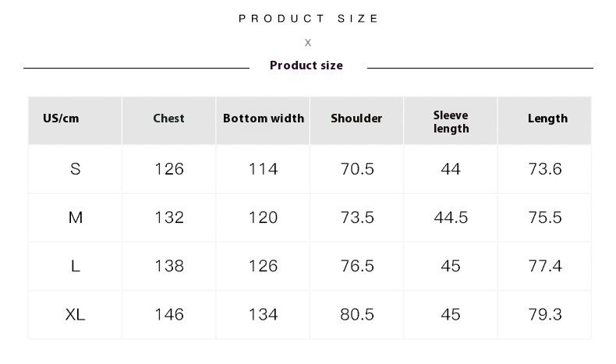Click the bold Product size heading

pos(306,65)
